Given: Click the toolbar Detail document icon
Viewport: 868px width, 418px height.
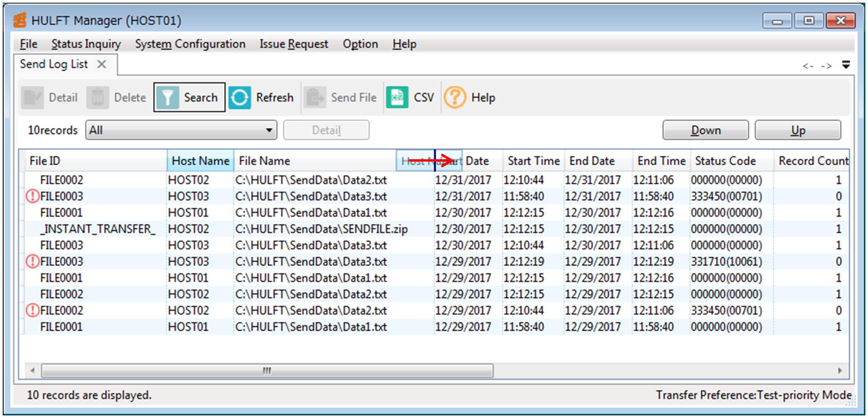Looking at the screenshot, I should coord(32,97).
